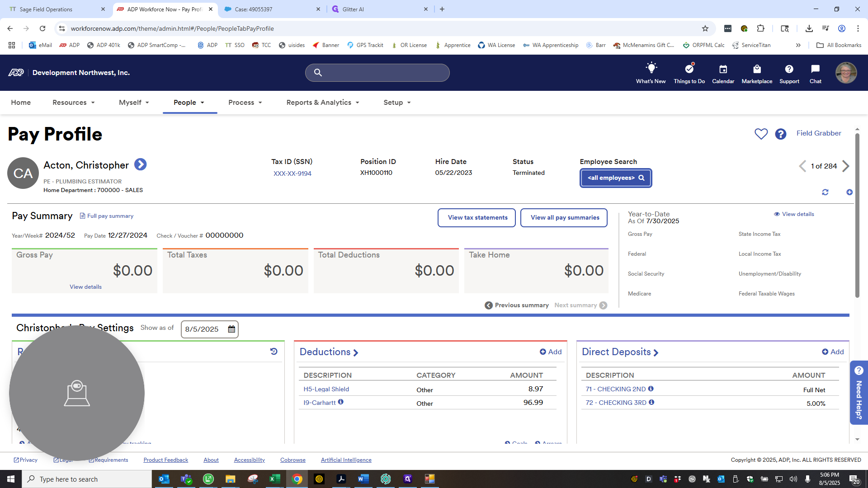Click Product Feedback footer link
This screenshot has width=868, height=488.
[x=165, y=460]
